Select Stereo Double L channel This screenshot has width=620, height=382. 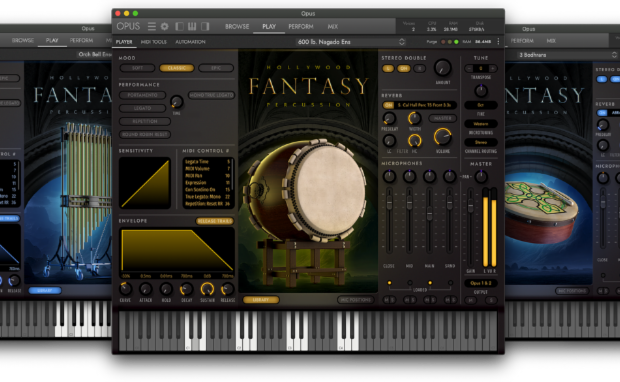(388, 68)
